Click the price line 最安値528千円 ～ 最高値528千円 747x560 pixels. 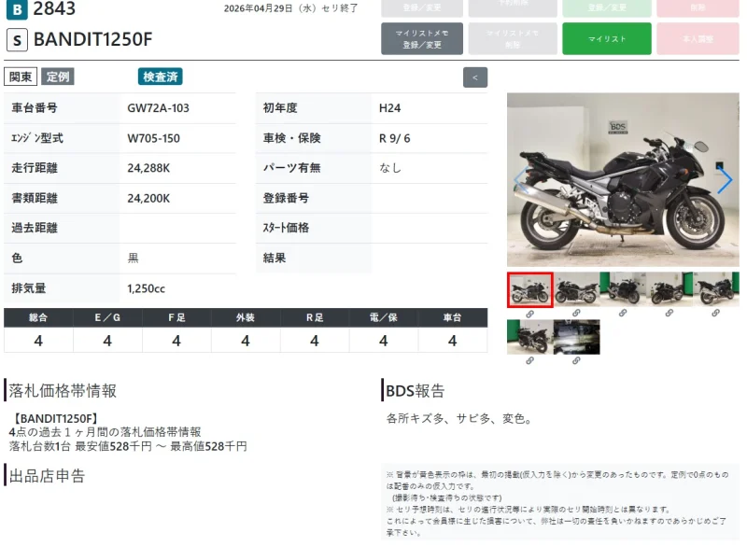[161, 447]
